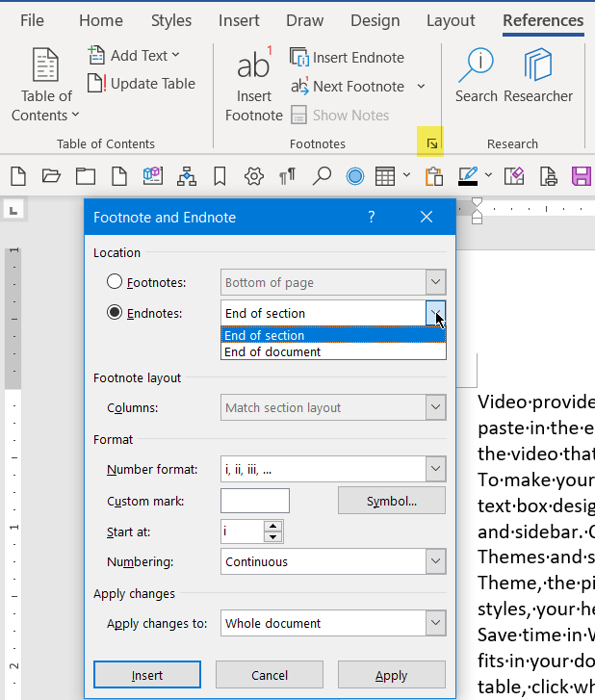
Task: Click the Insert Footnote icon
Action: tap(253, 64)
